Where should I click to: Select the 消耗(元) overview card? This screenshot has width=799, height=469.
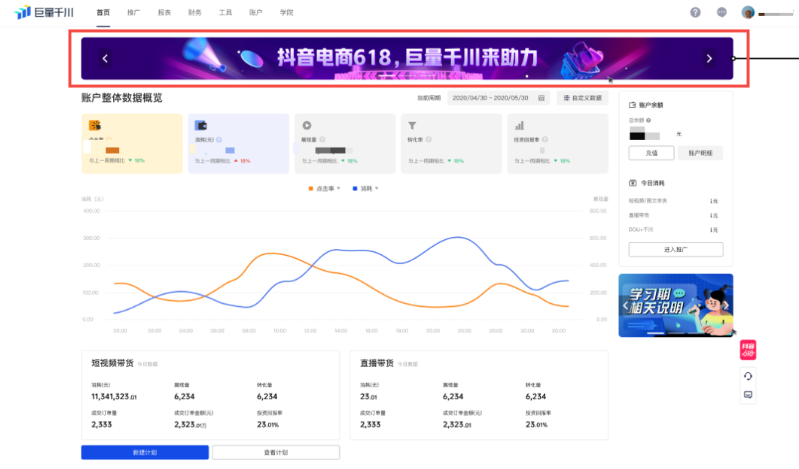[238, 144]
